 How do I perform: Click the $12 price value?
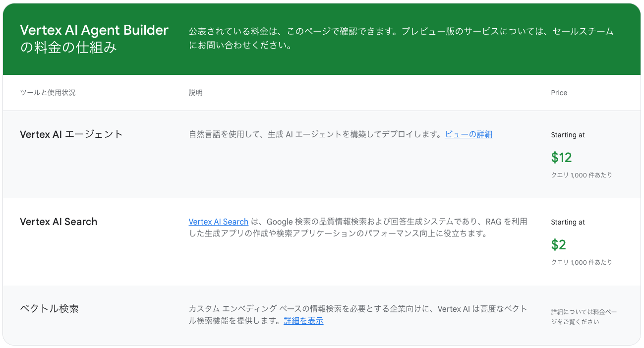coord(561,158)
